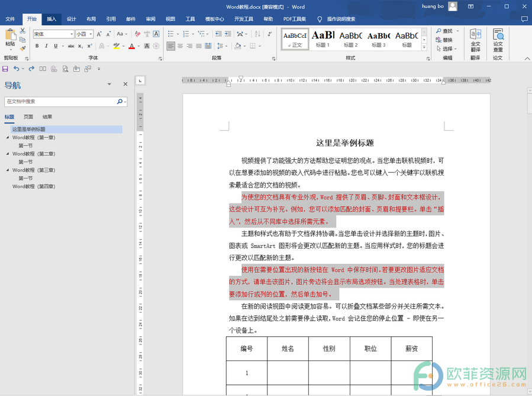Apply the 正文 style

click(x=295, y=39)
